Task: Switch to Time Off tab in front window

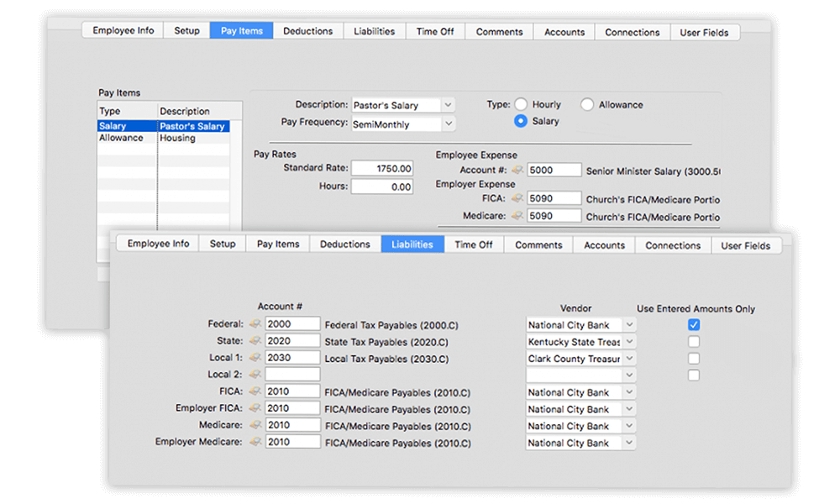Action: point(474,244)
